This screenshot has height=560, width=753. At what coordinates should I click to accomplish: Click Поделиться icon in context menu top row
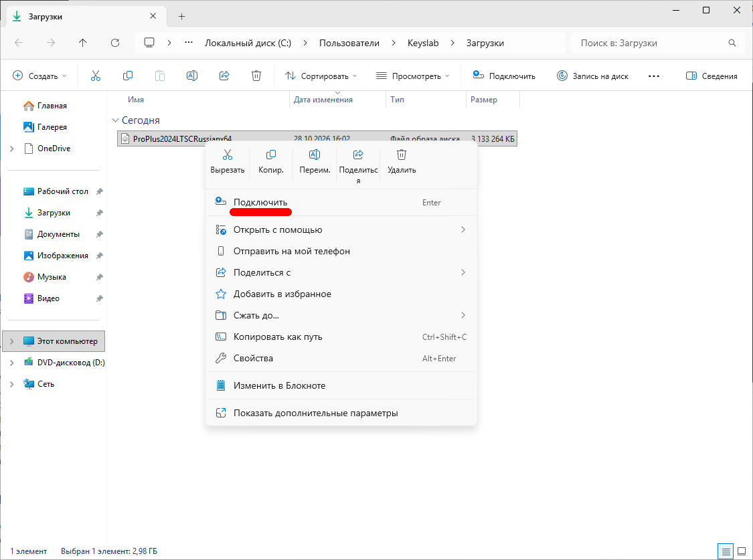click(358, 155)
